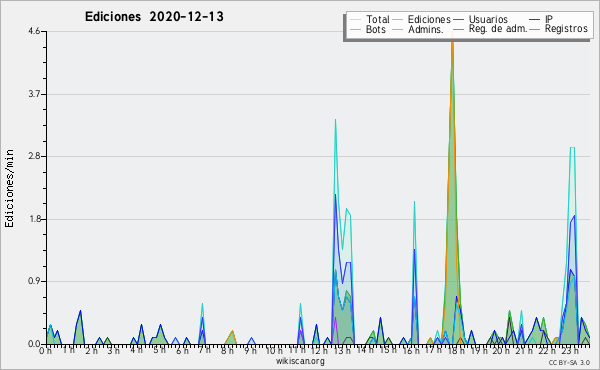Click the Bots legend entry
This screenshot has width=600, height=370.
[x=368, y=29]
